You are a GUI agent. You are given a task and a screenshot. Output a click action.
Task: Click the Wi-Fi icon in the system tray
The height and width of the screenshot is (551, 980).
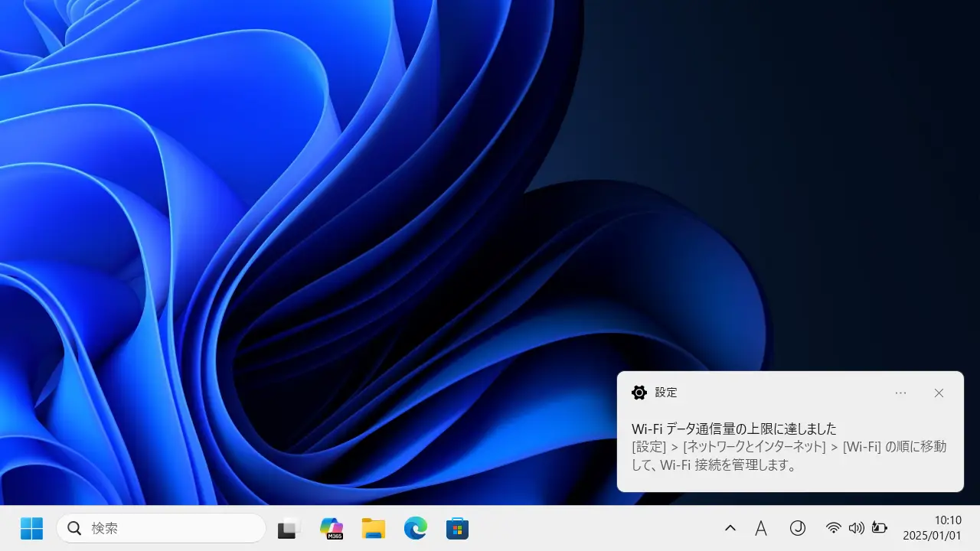click(x=833, y=527)
